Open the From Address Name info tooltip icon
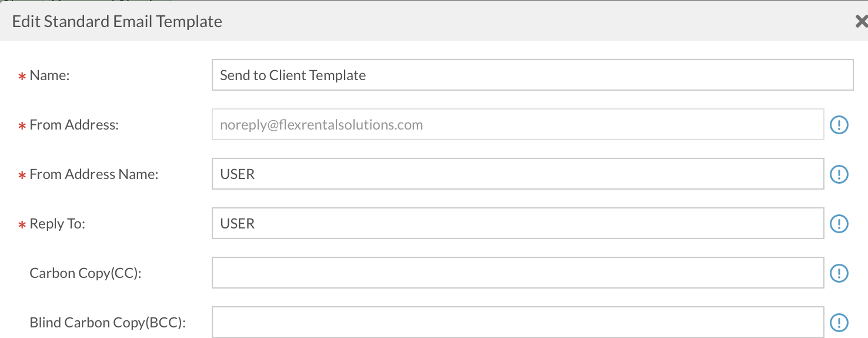 [839, 174]
